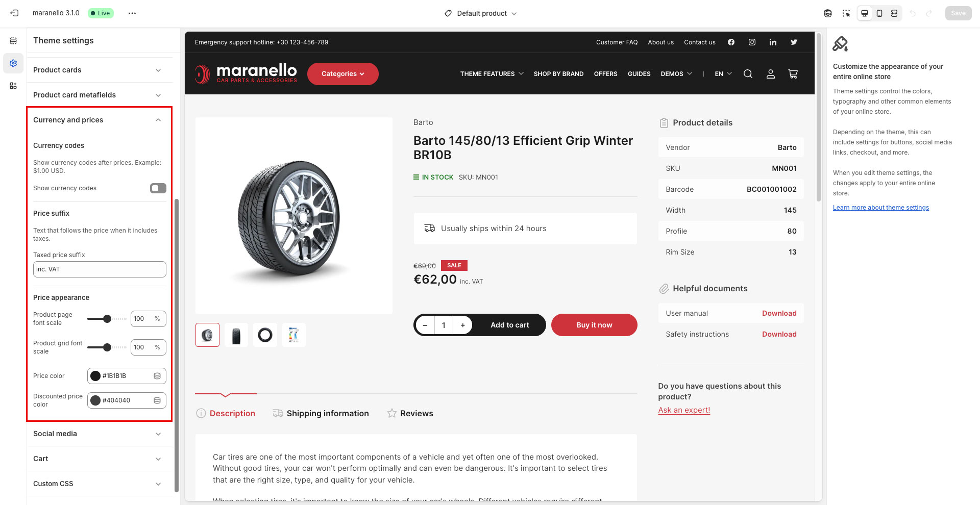
Task: Open the Apps icon in left sidebar
Action: coord(13,86)
